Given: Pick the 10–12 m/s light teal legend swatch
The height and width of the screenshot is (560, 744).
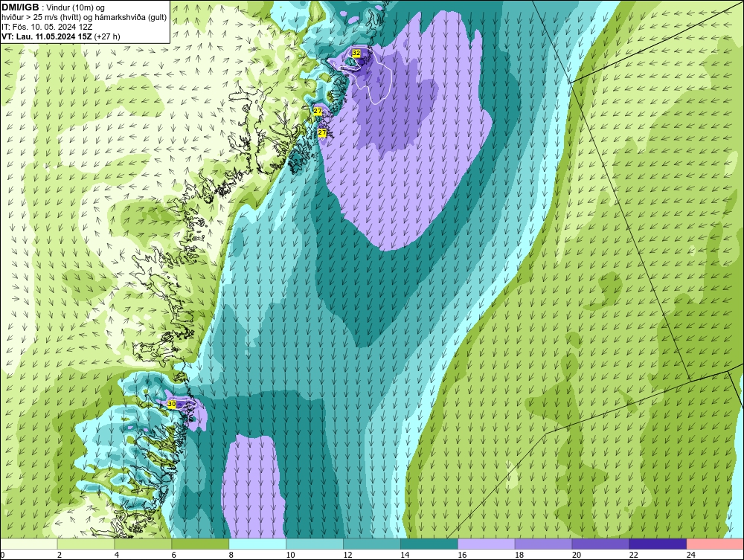Looking at the screenshot, I should point(315,544).
